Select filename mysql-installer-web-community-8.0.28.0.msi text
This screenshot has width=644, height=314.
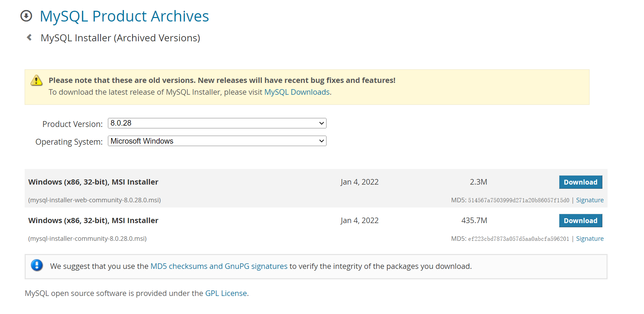[94, 200]
